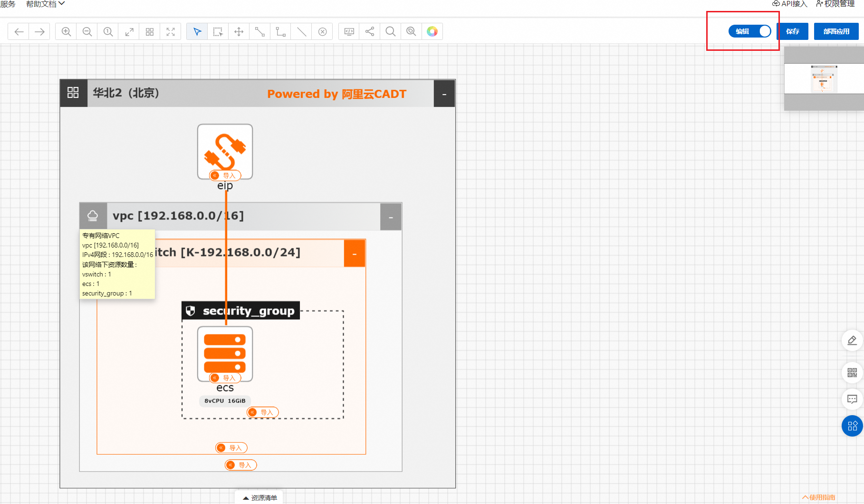Click the pencil edit floating icon
Screen dimensions: 864x504
tap(852, 341)
